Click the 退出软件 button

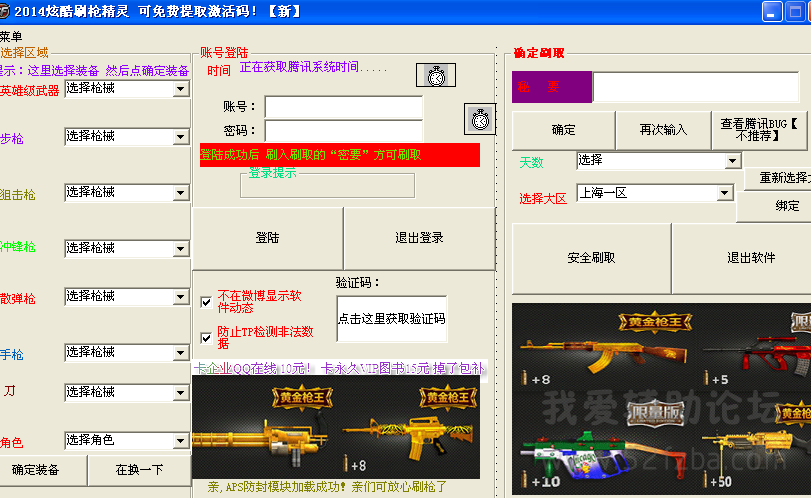(742, 258)
